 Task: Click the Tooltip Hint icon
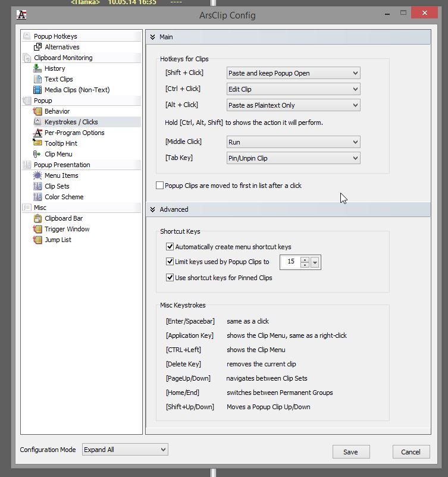pos(37,142)
